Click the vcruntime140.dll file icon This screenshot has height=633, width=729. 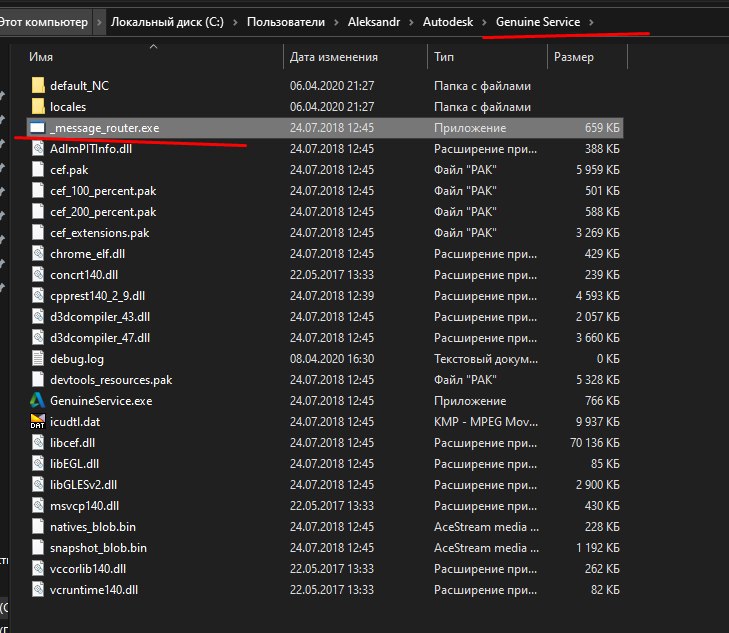coord(38,589)
